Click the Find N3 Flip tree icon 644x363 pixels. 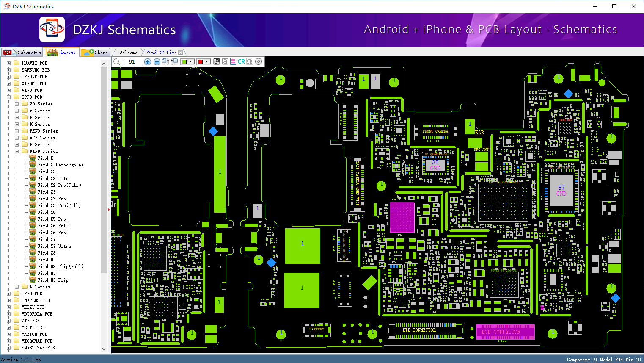click(33, 280)
